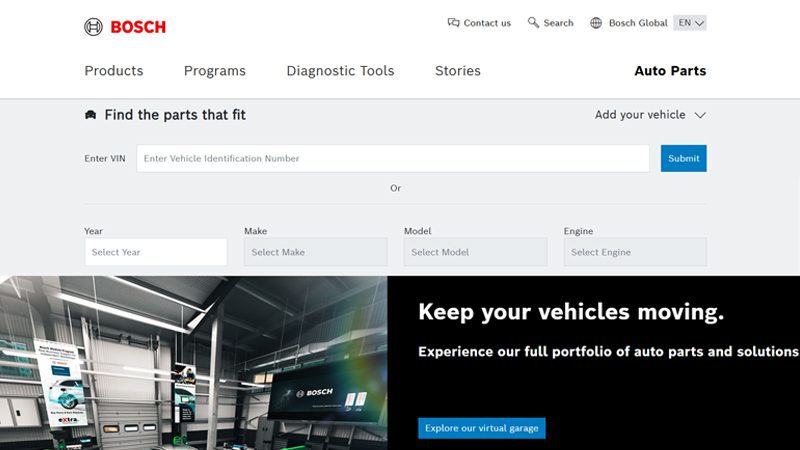This screenshot has width=800, height=450.
Task: Click the Find the parts that fit heading
Action: [175, 115]
